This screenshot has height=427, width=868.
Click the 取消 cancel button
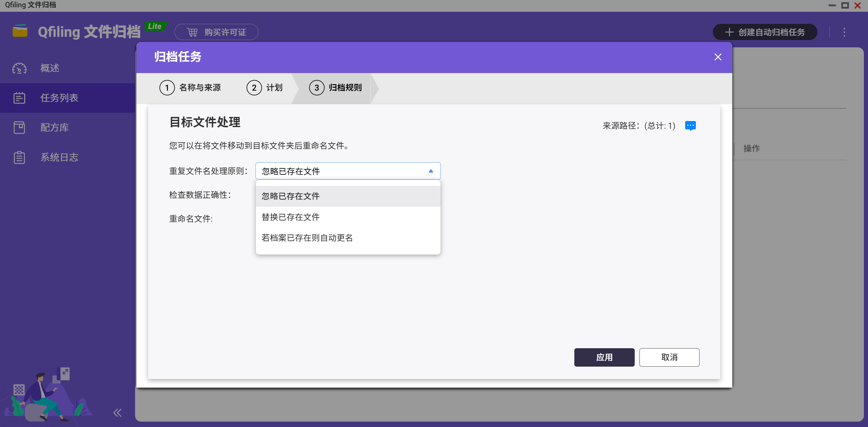pyautogui.click(x=669, y=357)
